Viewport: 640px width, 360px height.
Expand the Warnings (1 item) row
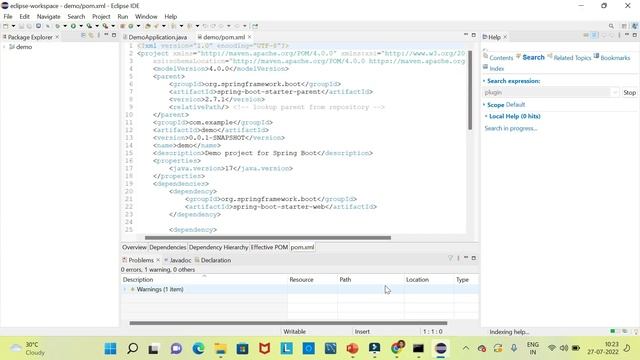click(x=125, y=289)
